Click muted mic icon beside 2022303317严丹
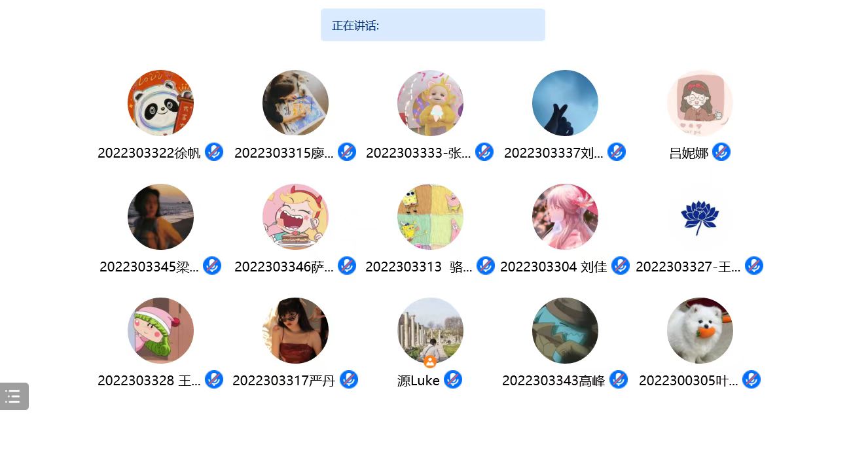This screenshot has width=868, height=450. coord(349,379)
